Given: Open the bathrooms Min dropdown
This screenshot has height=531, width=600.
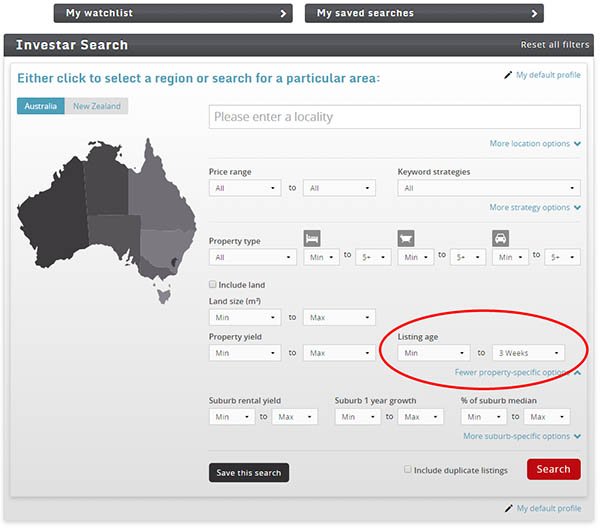Looking at the screenshot, I should 416,257.
